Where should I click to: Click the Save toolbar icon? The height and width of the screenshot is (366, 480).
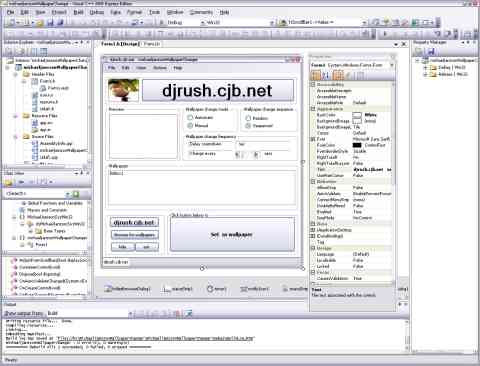point(50,23)
